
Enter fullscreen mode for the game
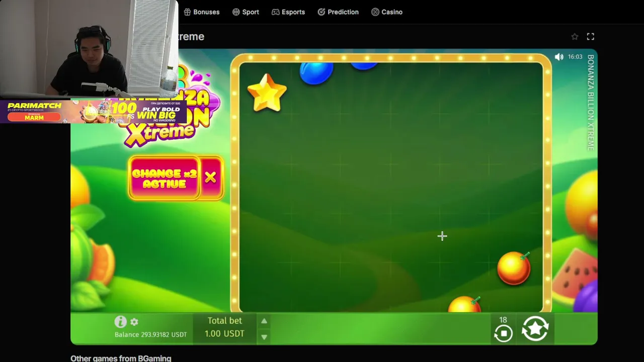(x=591, y=37)
